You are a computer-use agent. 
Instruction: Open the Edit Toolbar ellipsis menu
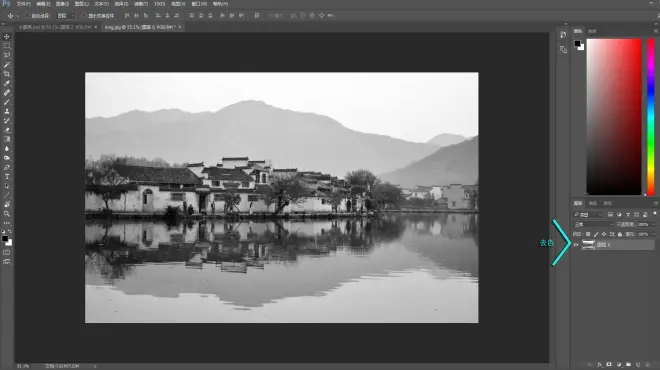coord(7,223)
